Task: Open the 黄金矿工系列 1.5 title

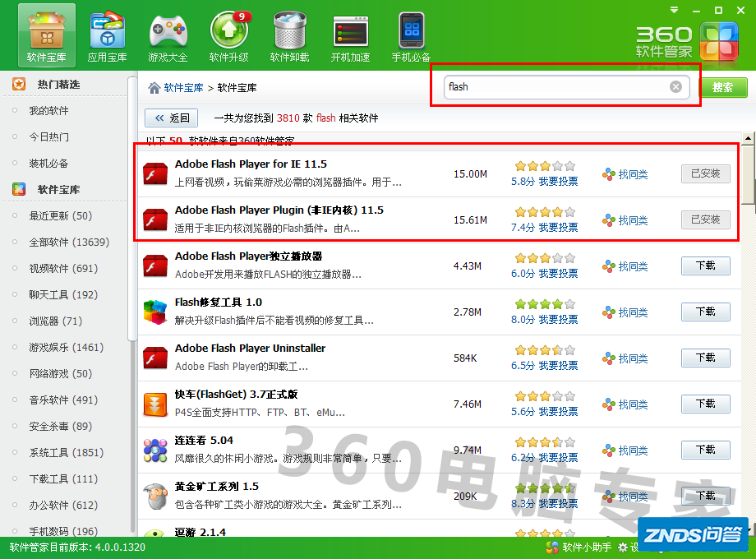Action: 216,487
